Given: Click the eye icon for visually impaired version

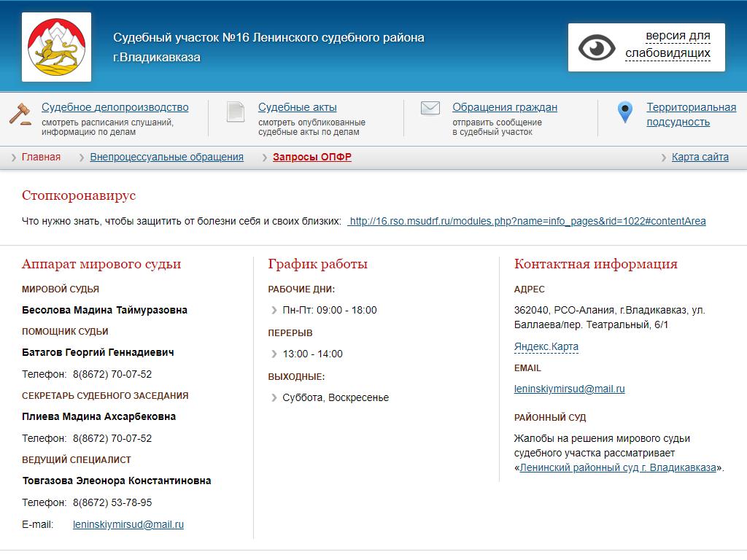Looking at the screenshot, I should click(x=597, y=47).
